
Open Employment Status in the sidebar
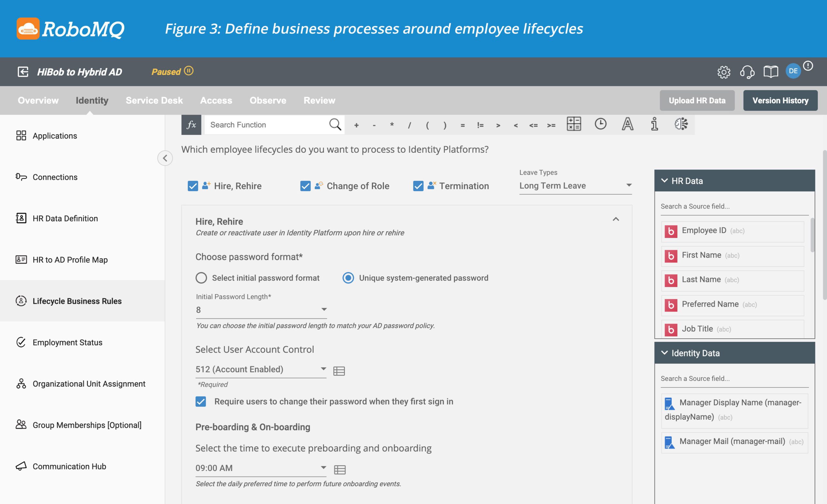point(67,342)
